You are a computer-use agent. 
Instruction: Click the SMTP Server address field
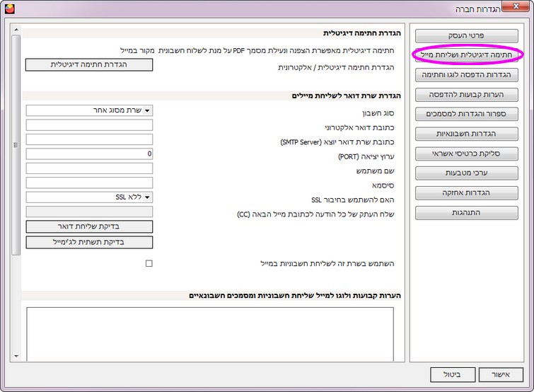tap(89, 139)
